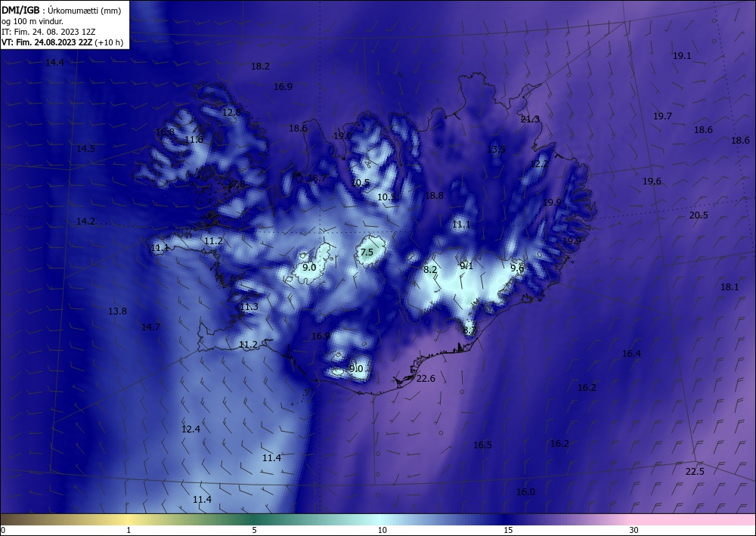756x536 pixels.
Task: Click the 5 tick on the colour scale
Action: pos(255,531)
